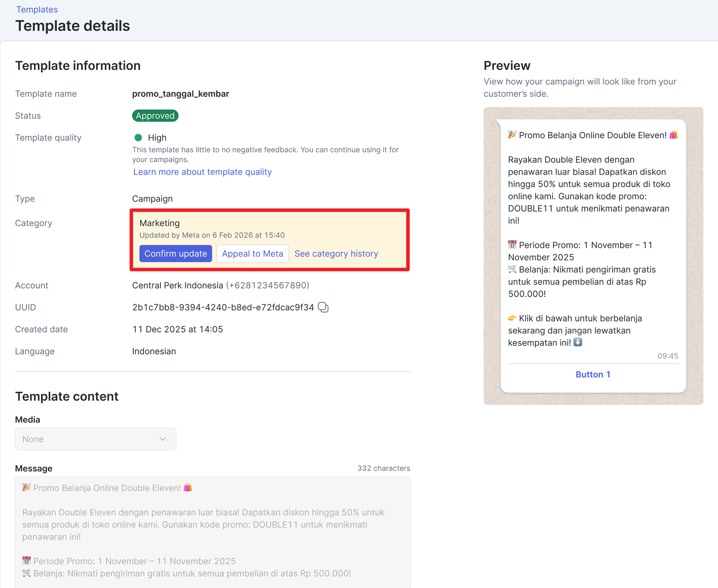Go back to Templates via breadcrumb
718x588 pixels.
(x=37, y=9)
